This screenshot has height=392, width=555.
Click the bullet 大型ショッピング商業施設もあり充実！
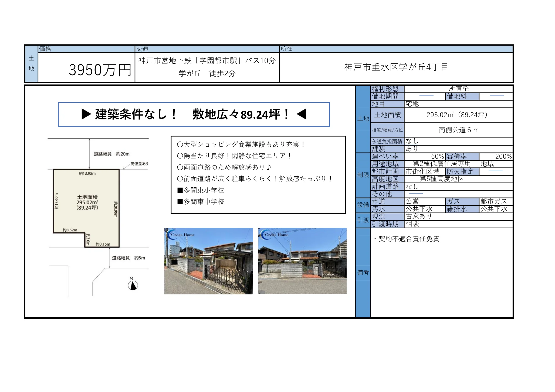pos(241,145)
